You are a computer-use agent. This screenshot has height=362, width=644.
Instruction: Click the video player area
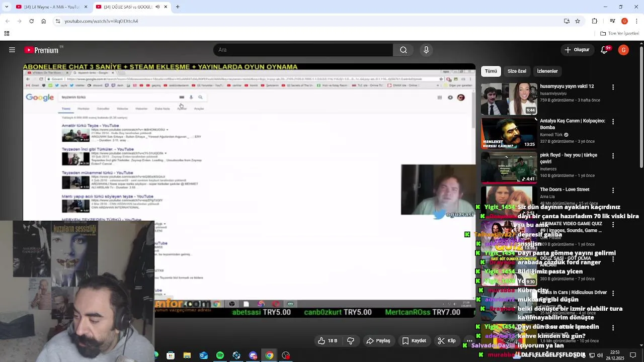249,190
